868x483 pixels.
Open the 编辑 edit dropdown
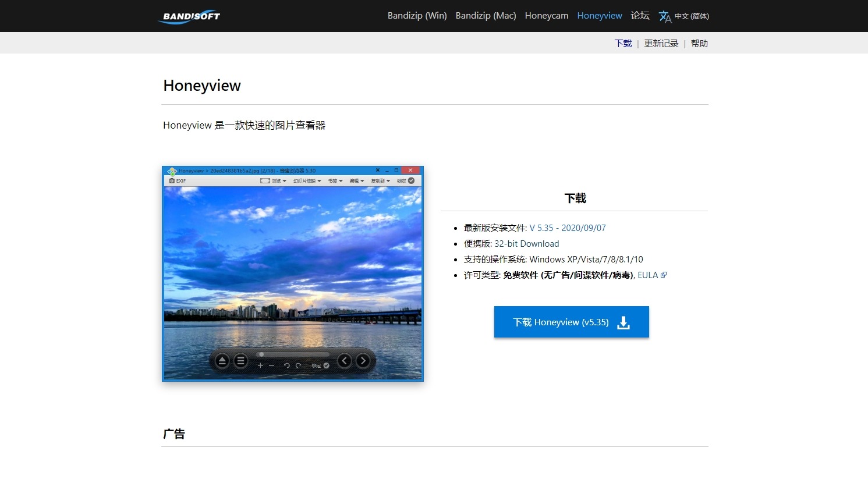356,181
